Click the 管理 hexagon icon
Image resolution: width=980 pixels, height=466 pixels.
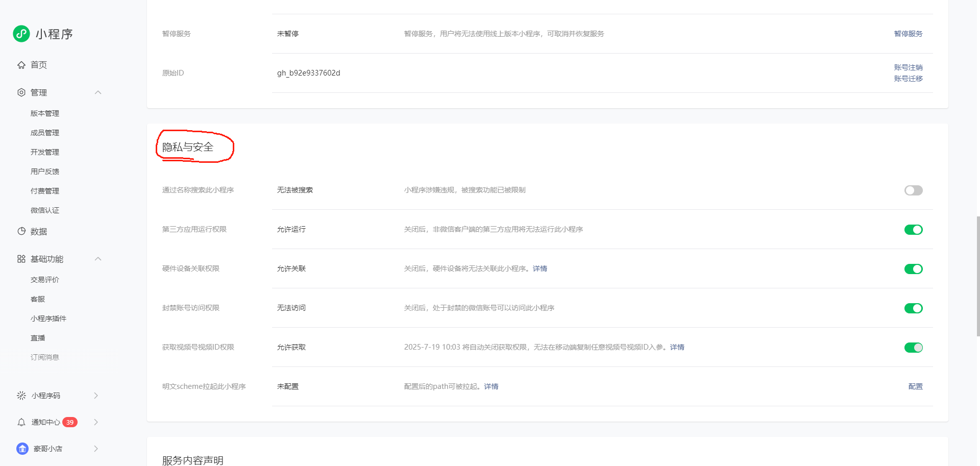pyautogui.click(x=21, y=92)
